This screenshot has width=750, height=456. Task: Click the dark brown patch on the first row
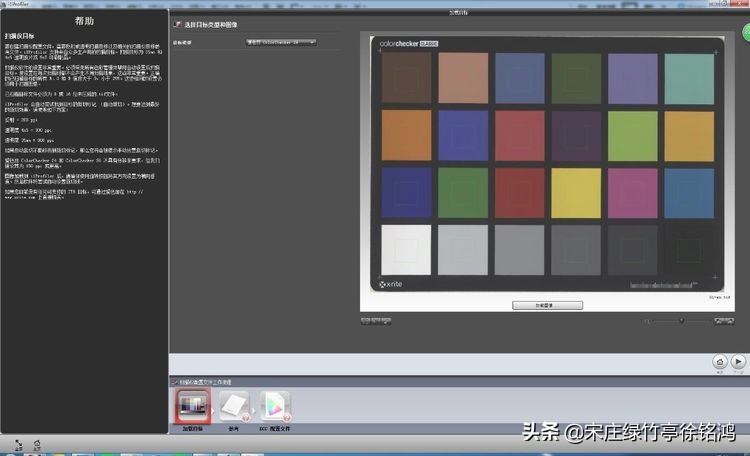tap(406, 78)
